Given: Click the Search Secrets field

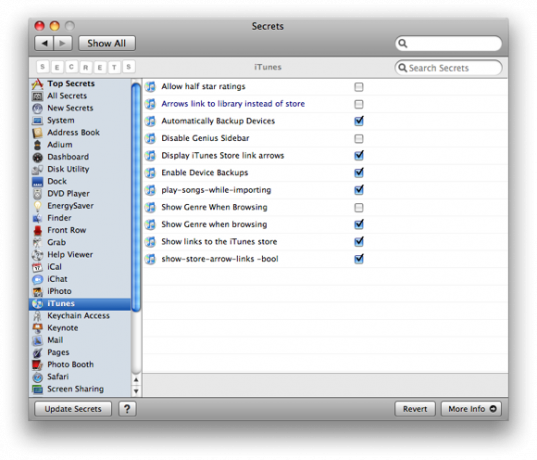Looking at the screenshot, I should (x=448, y=68).
